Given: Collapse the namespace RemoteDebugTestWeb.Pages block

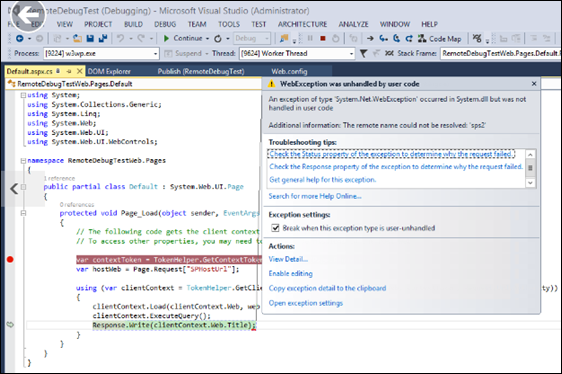Looking at the screenshot, I should pyautogui.click(x=23, y=161).
